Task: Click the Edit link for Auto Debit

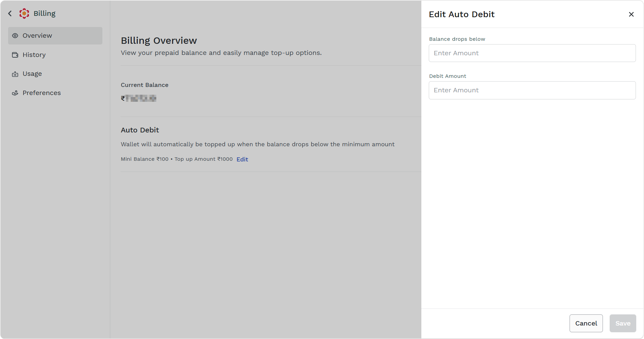Action: click(x=242, y=159)
